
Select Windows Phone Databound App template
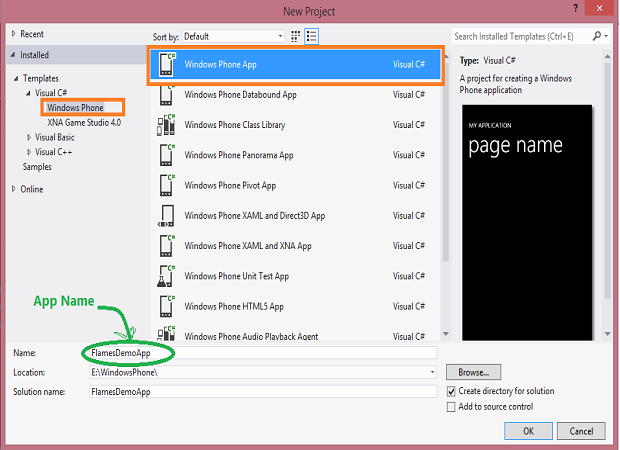click(x=295, y=95)
